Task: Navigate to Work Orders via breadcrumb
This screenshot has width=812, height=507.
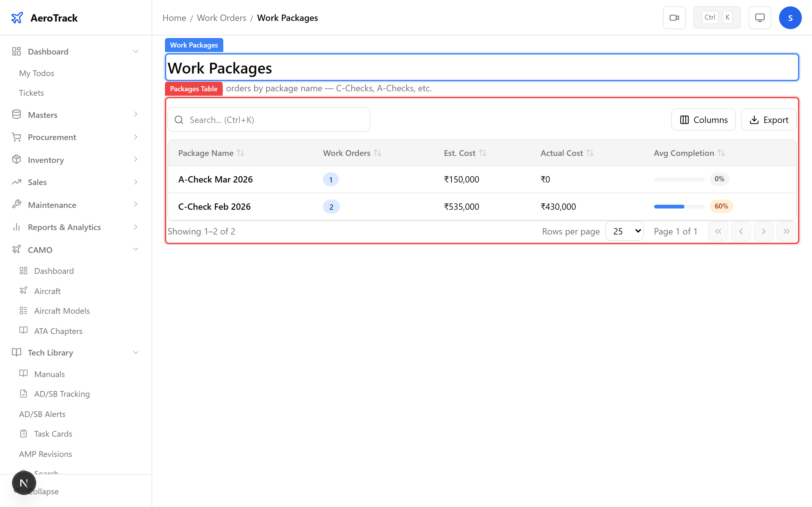Action: click(x=221, y=17)
